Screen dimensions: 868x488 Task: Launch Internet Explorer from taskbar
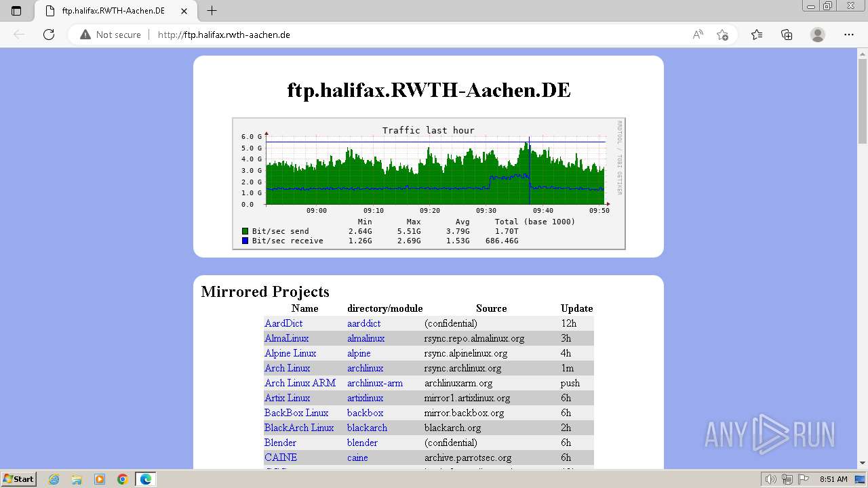click(x=54, y=479)
